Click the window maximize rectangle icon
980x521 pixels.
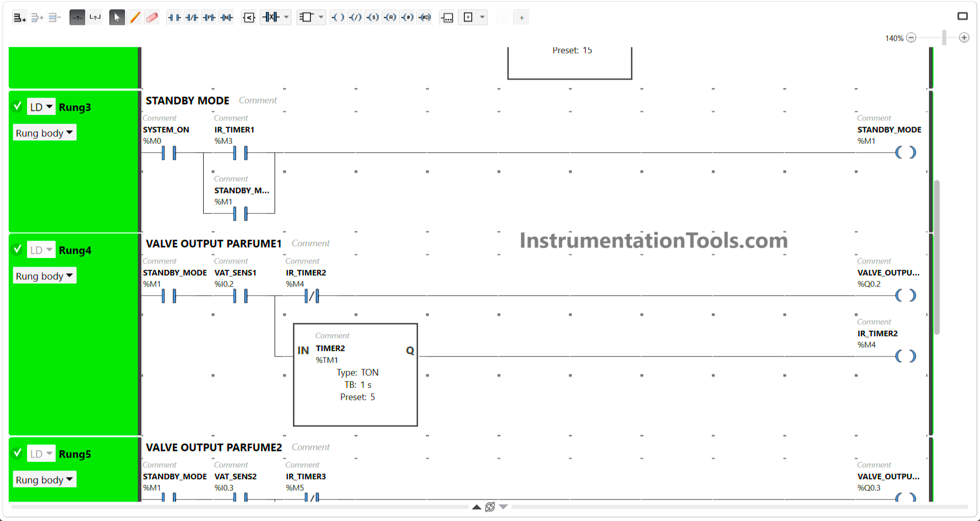963,16
